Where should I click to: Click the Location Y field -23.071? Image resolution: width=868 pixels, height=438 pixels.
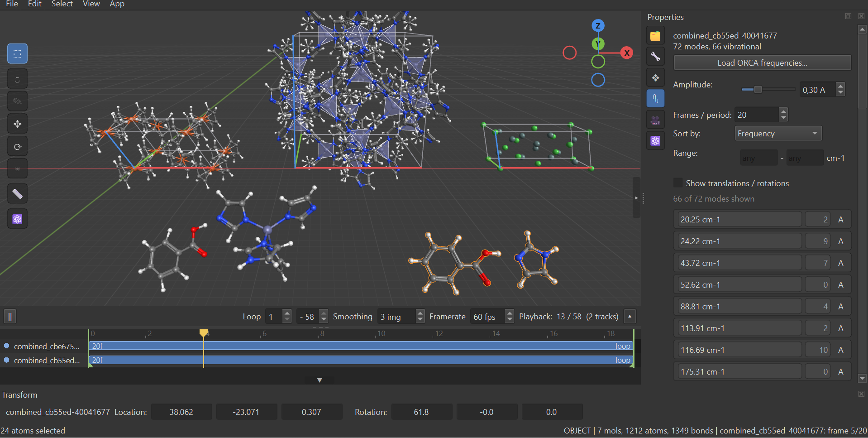[x=246, y=412]
